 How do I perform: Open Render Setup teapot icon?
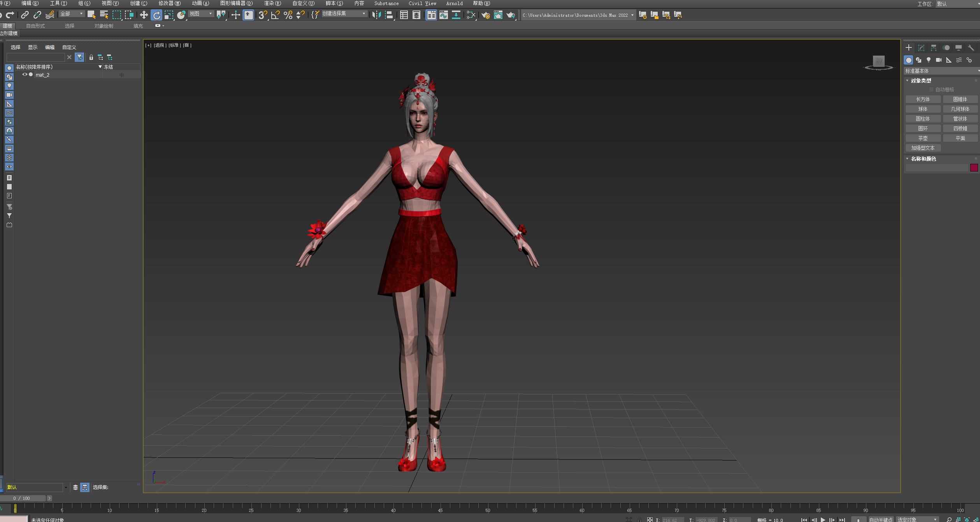tap(486, 15)
